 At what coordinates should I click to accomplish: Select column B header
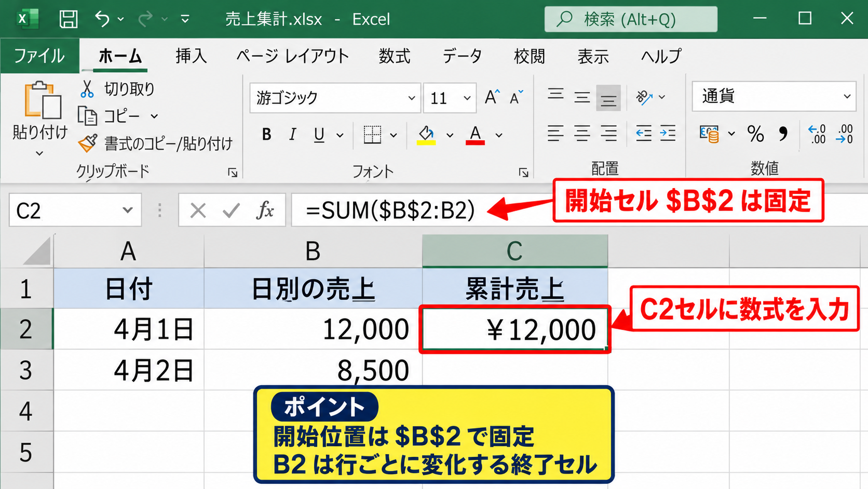click(x=313, y=251)
